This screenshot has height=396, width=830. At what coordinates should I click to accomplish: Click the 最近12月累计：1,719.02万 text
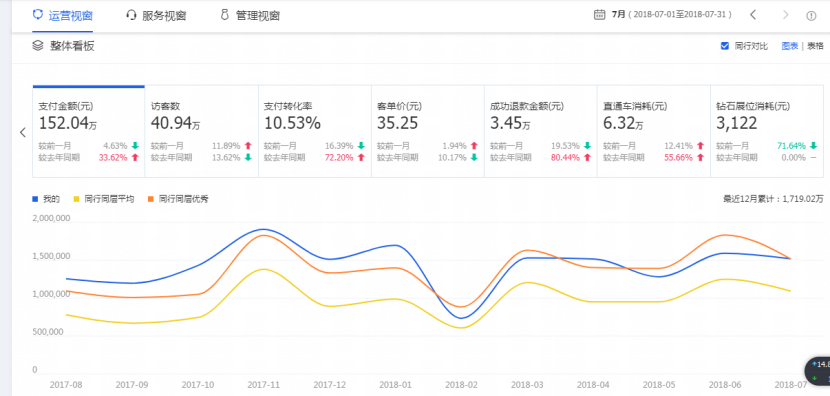click(774, 200)
